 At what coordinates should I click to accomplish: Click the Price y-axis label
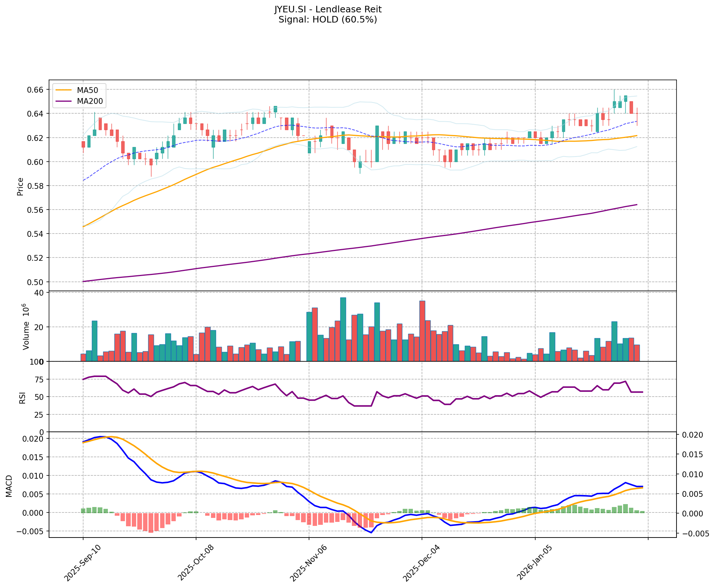click(20, 187)
